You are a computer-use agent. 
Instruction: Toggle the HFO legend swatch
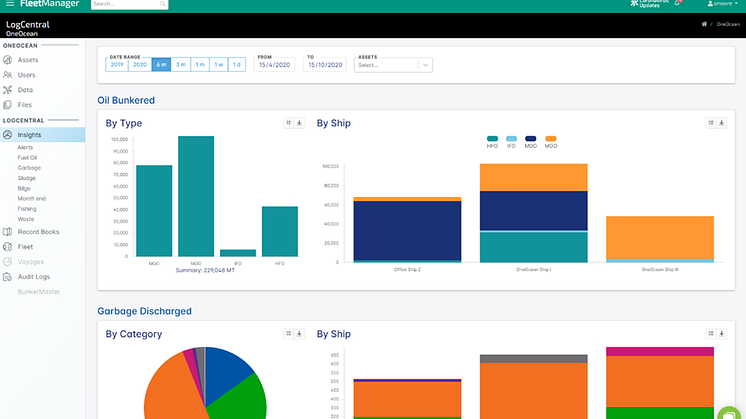(492, 138)
